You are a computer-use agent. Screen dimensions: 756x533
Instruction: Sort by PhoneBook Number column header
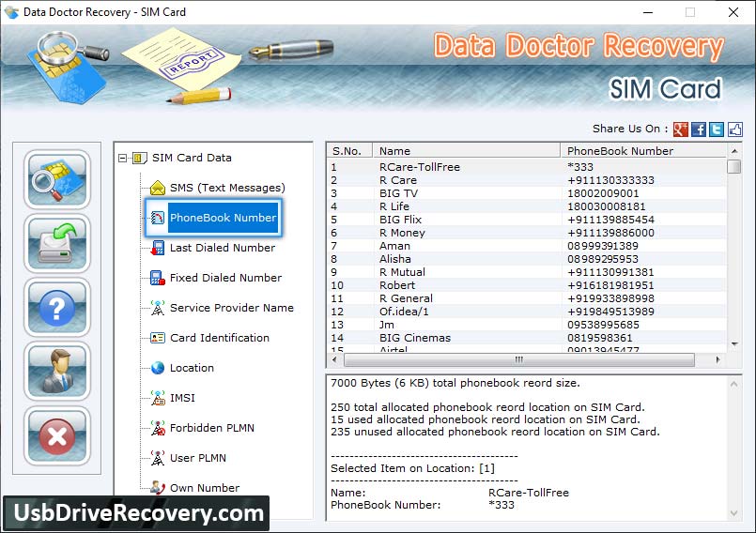tap(643, 151)
